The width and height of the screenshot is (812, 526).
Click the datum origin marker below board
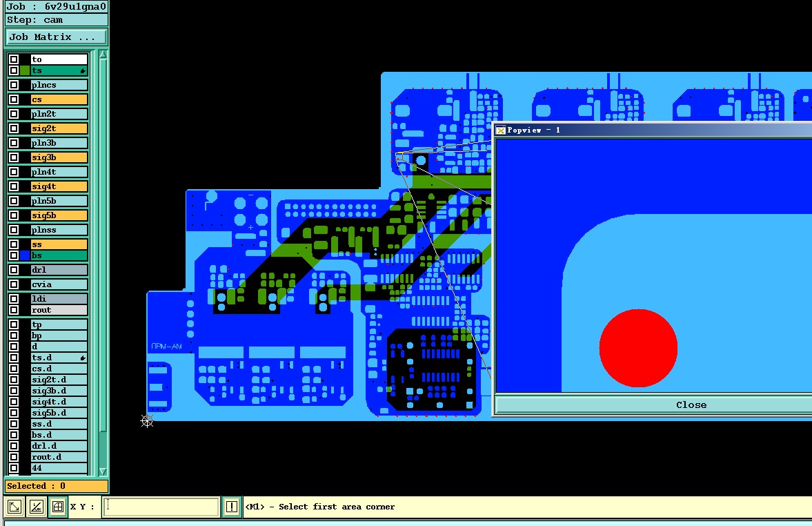pyautogui.click(x=147, y=421)
